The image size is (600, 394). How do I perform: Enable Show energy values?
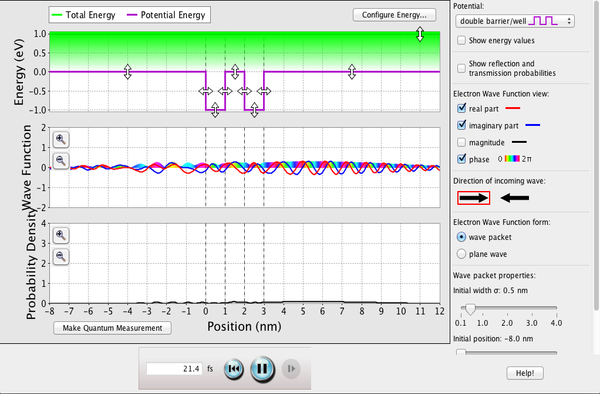tap(461, 40)
